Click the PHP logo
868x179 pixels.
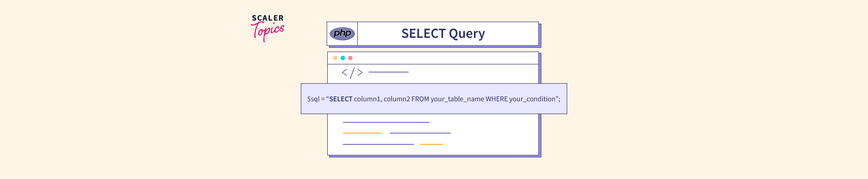tap(342, 34)
